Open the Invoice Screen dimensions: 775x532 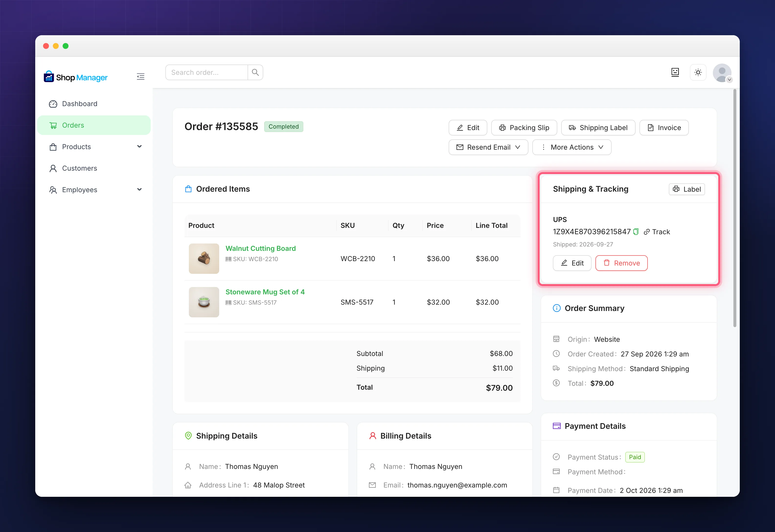[664, 128]
